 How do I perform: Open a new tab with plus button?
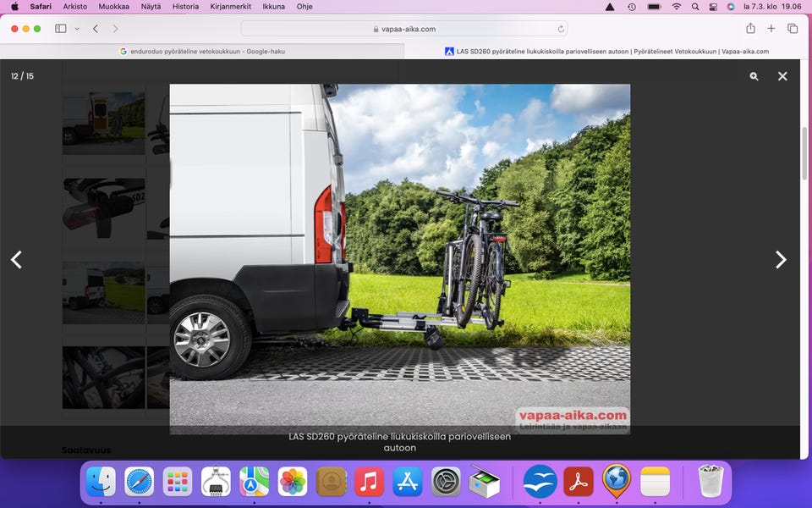tap(771, 29)
